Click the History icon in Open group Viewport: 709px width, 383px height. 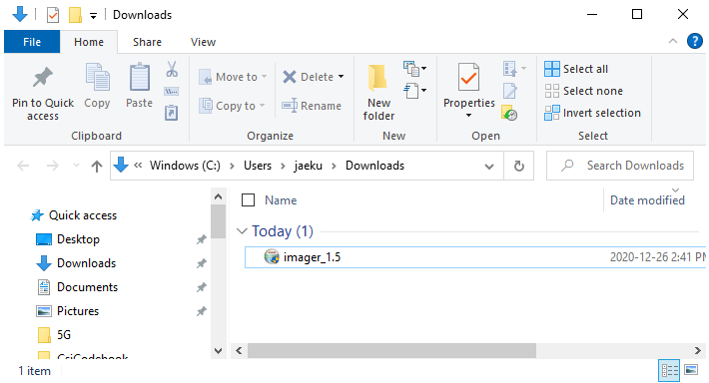510,113
